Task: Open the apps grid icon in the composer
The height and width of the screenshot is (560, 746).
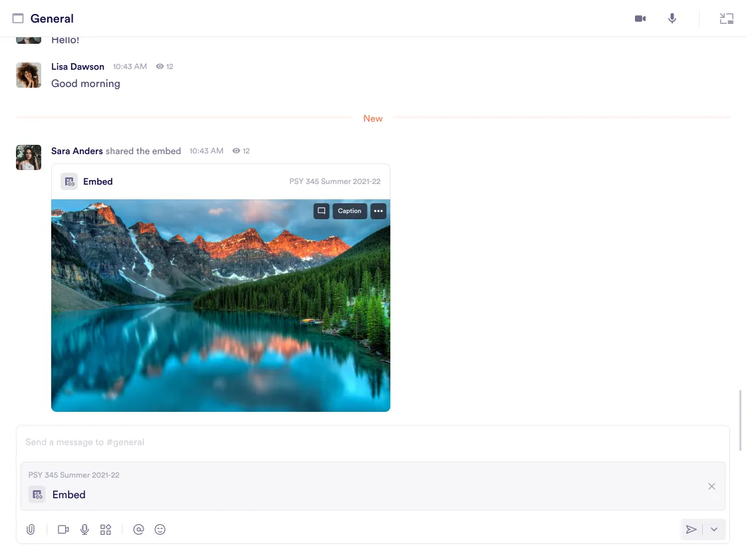Action: point(106,529)
